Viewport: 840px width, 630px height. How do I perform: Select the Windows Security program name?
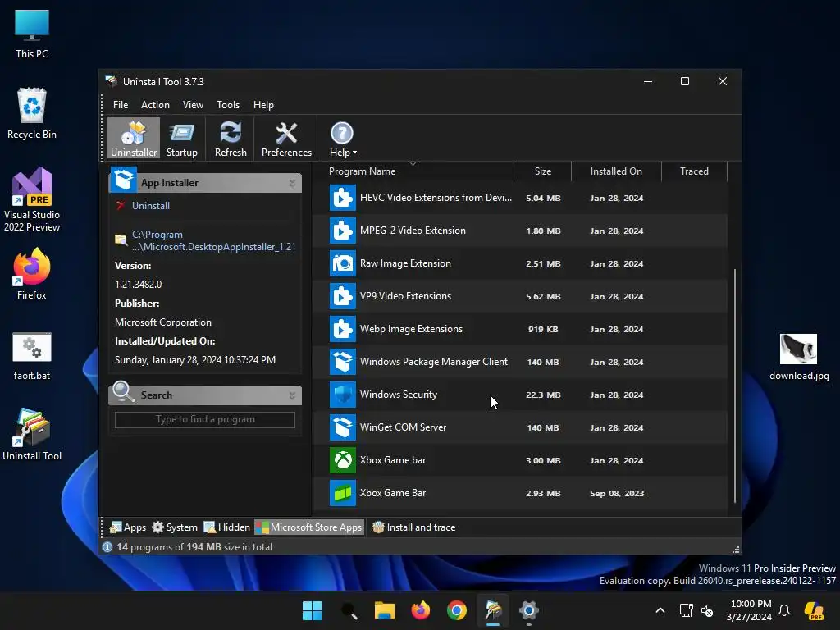pos(399,395)
